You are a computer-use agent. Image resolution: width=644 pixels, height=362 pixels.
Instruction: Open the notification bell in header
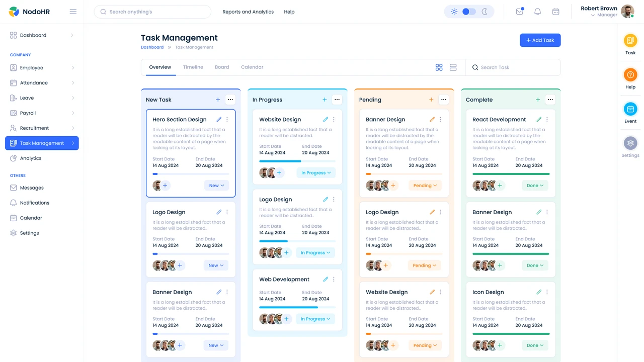pyautogui.click(x=537, y=12)
